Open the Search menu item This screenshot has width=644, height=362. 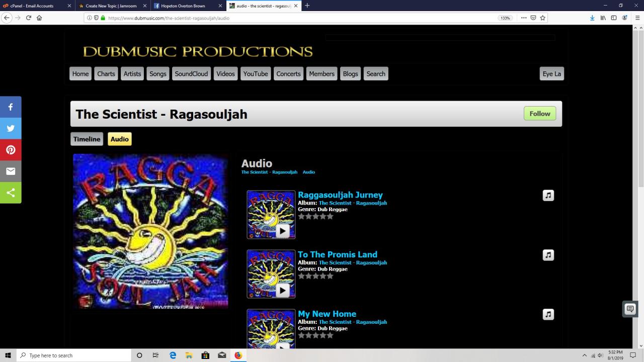(x=376, y=74)
